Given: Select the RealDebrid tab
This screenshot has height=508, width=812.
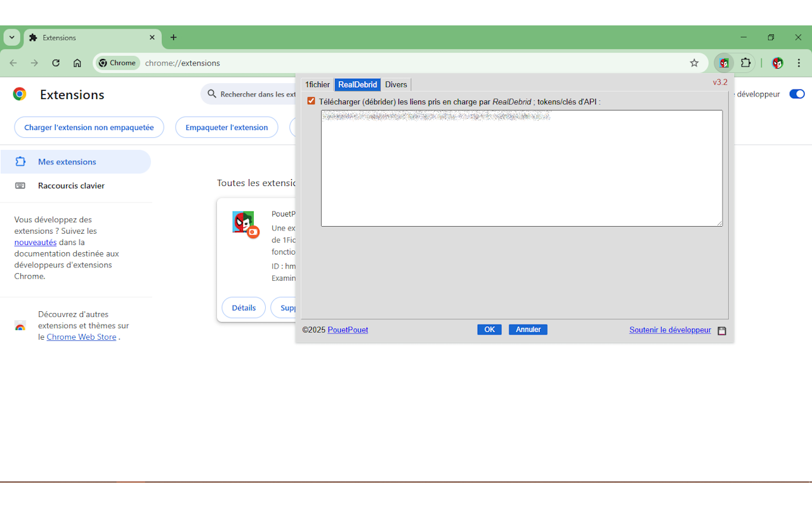Looking at the screenshot, I should [x=358, y=84].
